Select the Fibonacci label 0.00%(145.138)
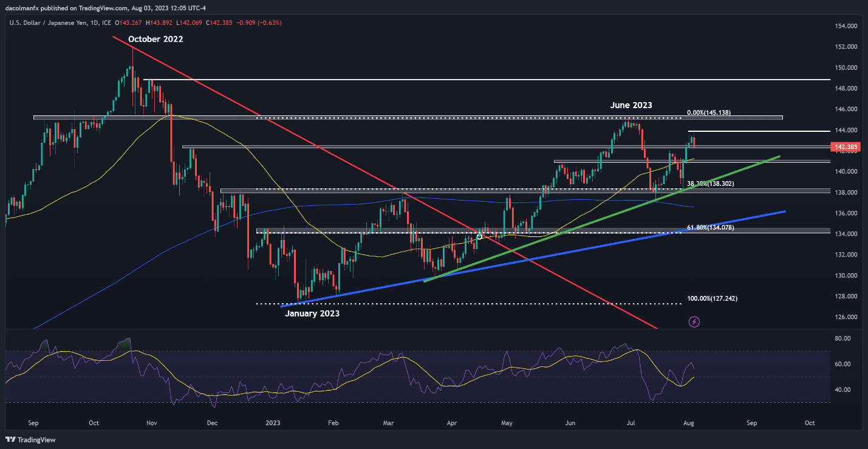Screen dimensions: 868x449 pos(708,113)
